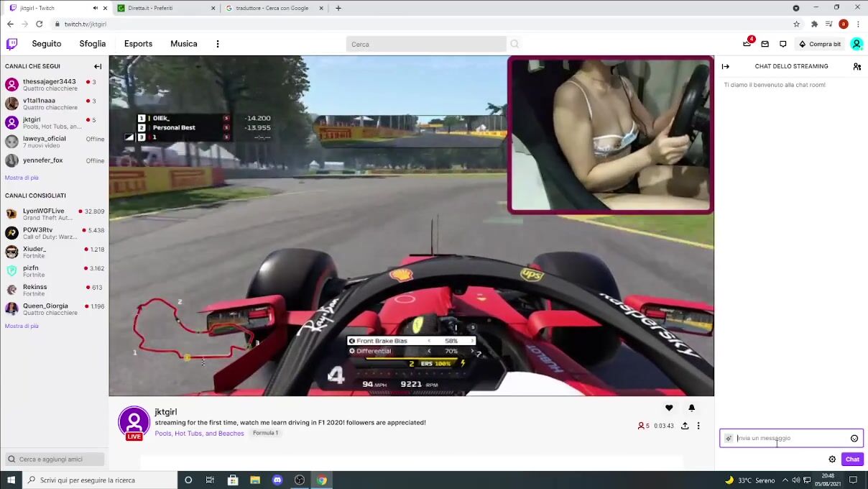Open the Sfoglia navigation item
Image resolution: width=868 pixels, height=489 pixels.
[92, 44]
